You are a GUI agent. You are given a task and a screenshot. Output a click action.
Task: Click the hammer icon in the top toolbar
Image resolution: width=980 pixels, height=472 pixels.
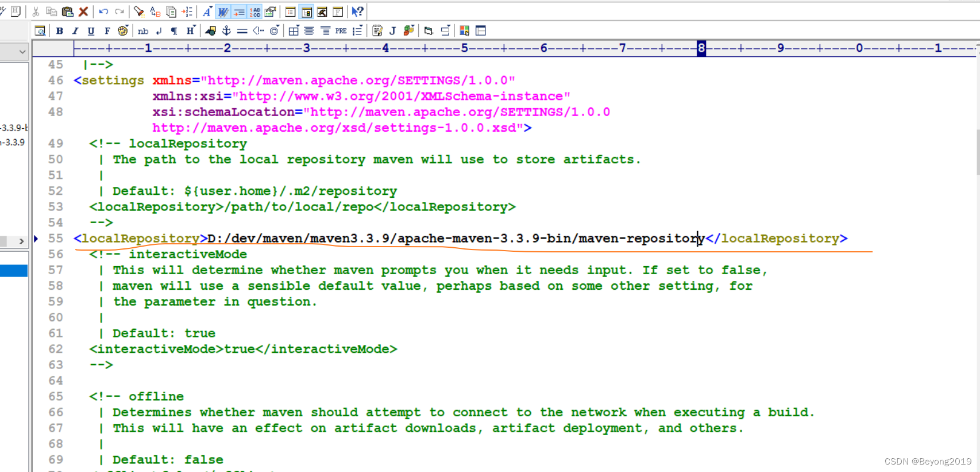(x=322, y=11)
